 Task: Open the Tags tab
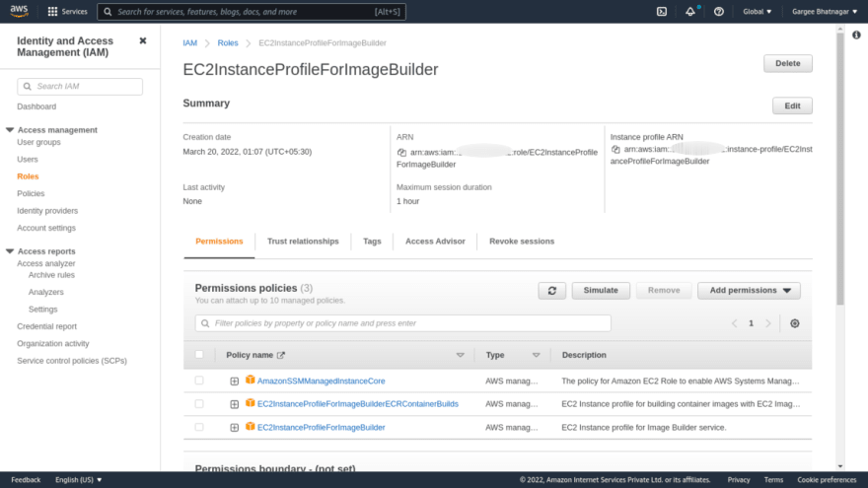click(372, 242)
